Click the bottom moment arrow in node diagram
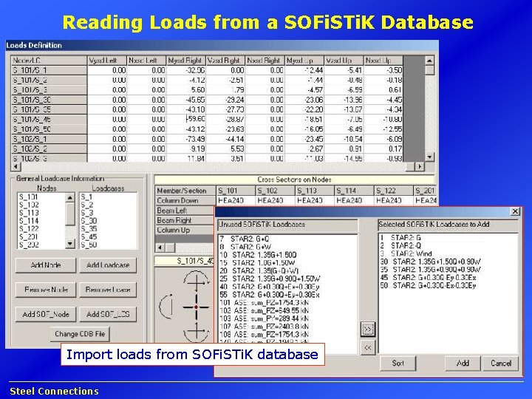The height and width of the screenshot is (399, 532). (196, 332)
